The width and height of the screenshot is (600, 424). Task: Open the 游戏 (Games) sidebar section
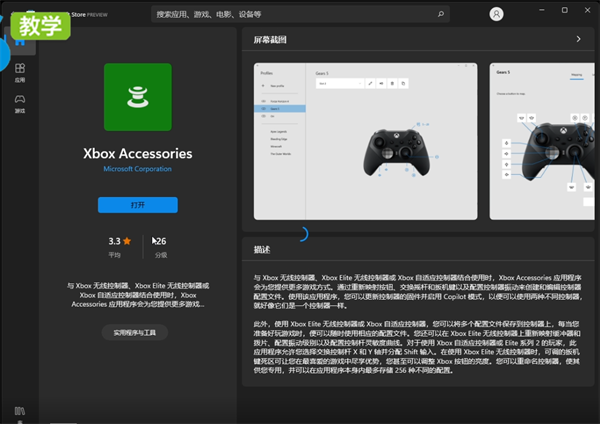click(20, 104)
